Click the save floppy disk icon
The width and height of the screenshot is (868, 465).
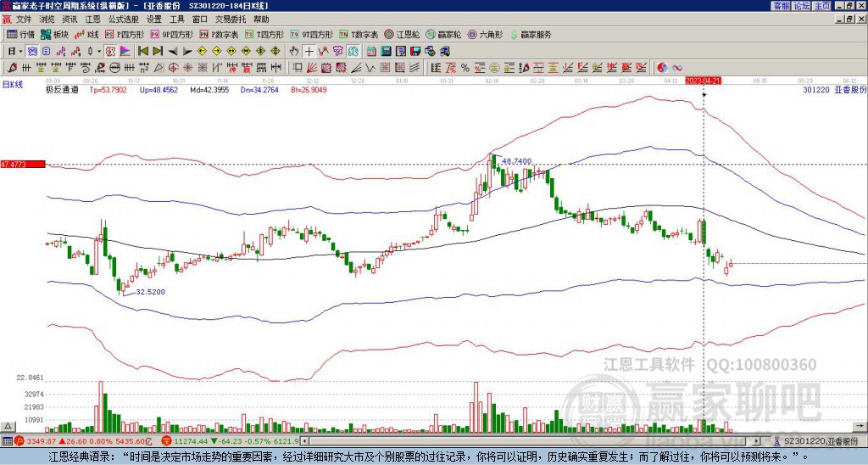415,51
